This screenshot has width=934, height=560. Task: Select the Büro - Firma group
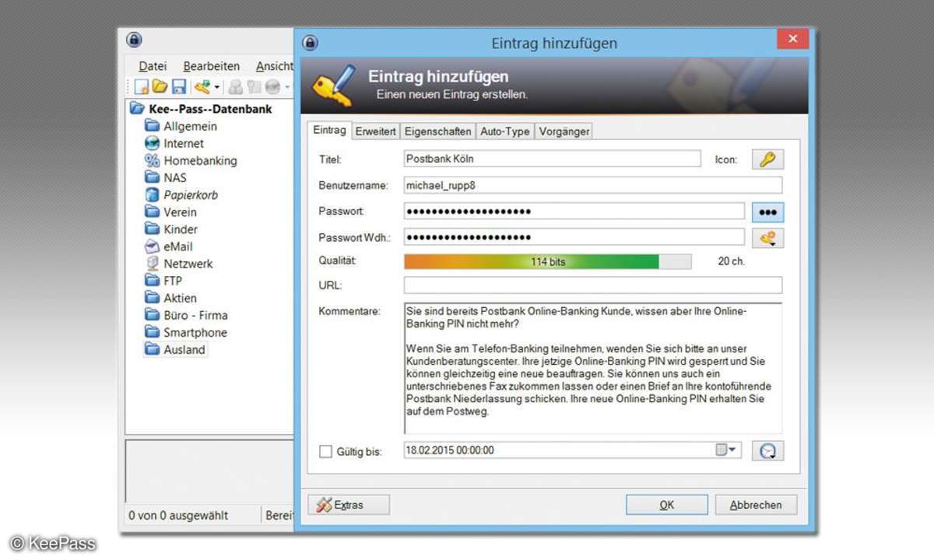click(186, 315)
